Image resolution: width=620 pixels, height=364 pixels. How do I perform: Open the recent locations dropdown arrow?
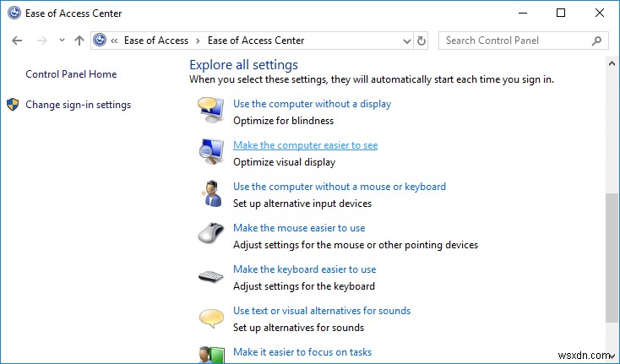pos(62,41)
